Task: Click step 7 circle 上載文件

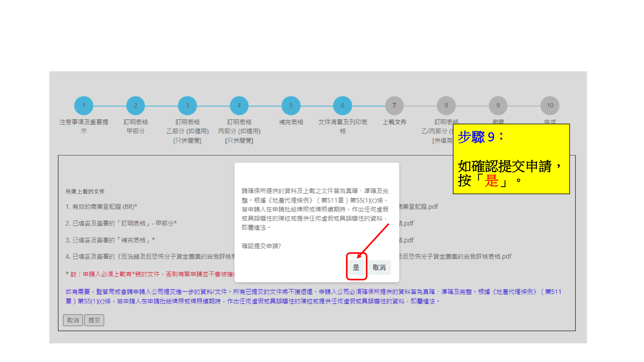Action: (394, 105)
